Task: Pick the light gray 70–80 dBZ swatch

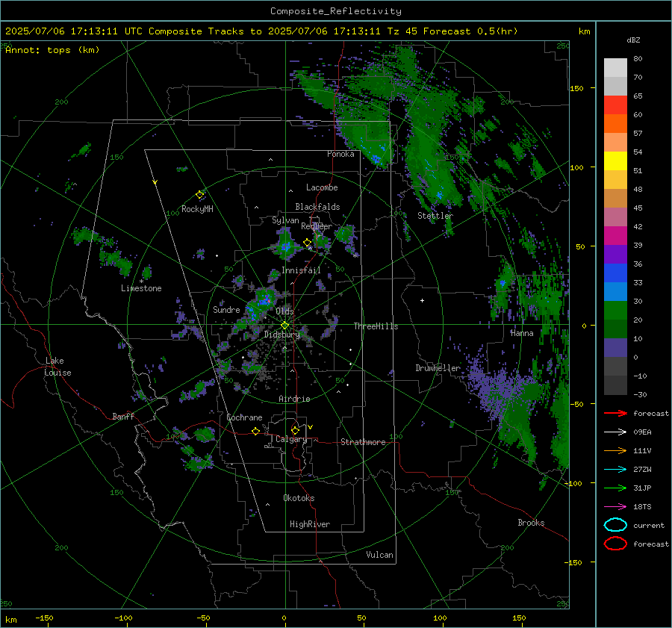Action: (615, 68)
